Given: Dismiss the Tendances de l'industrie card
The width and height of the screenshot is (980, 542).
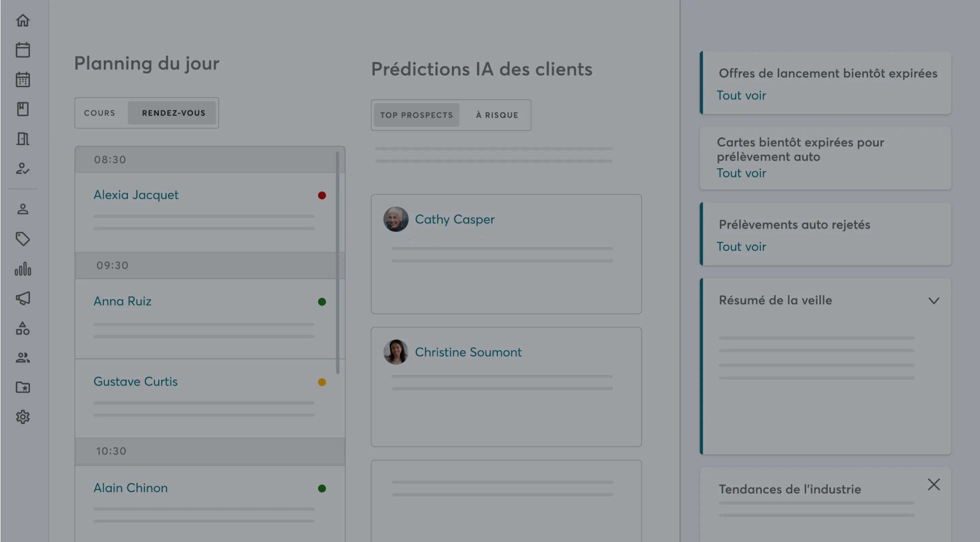Looking at the screenshot, I should pyautogui.click(x=934, y=485).
